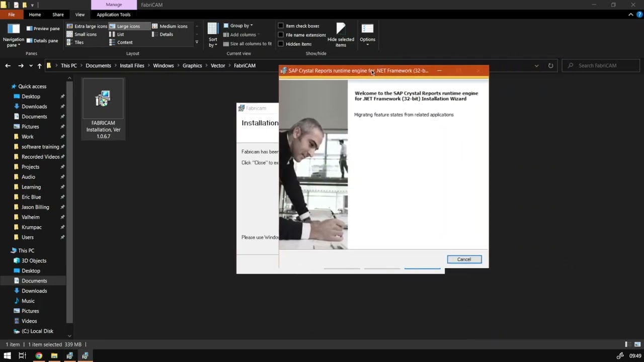Open Google Chrome from the taskbar
The image size is (644, 362).
39,356
